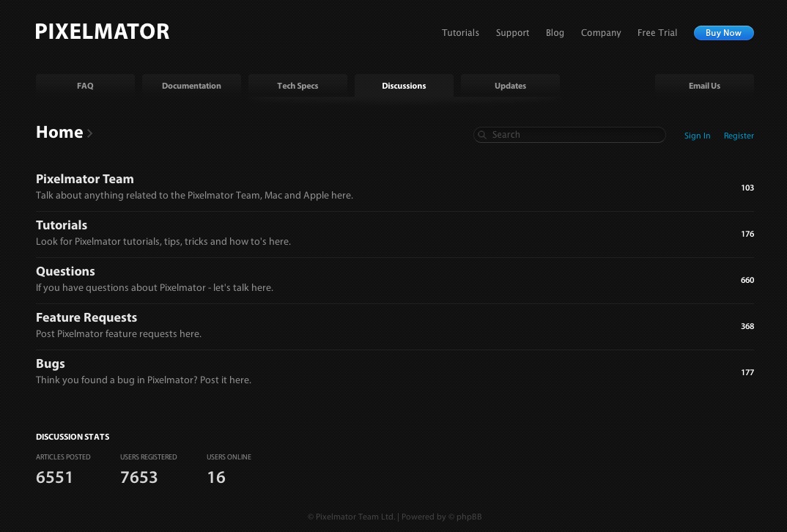Image resolution: width=787 pixels, height=532 pixels.
Task: Open the Feature Requests forum
Action: point(86,318)
